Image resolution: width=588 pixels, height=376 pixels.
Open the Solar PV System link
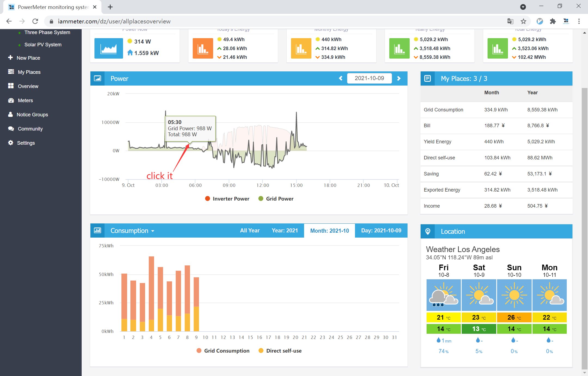point(43,45)
